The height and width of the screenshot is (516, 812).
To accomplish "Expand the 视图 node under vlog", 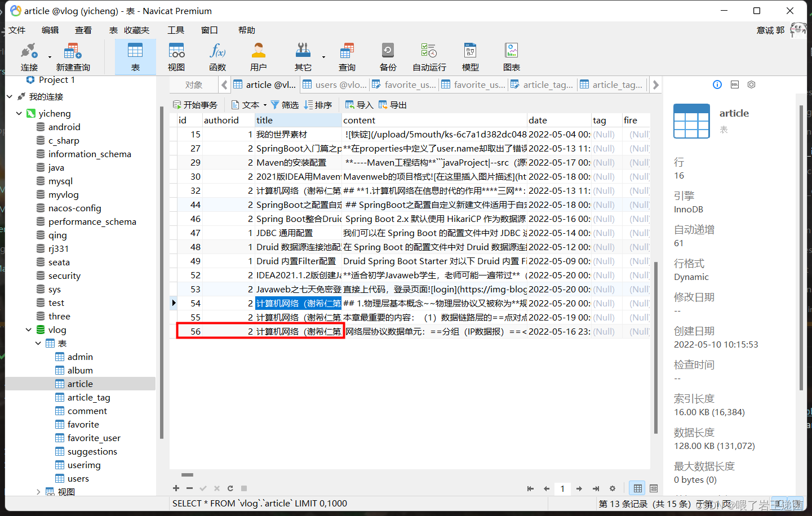I will click(38, 492).
